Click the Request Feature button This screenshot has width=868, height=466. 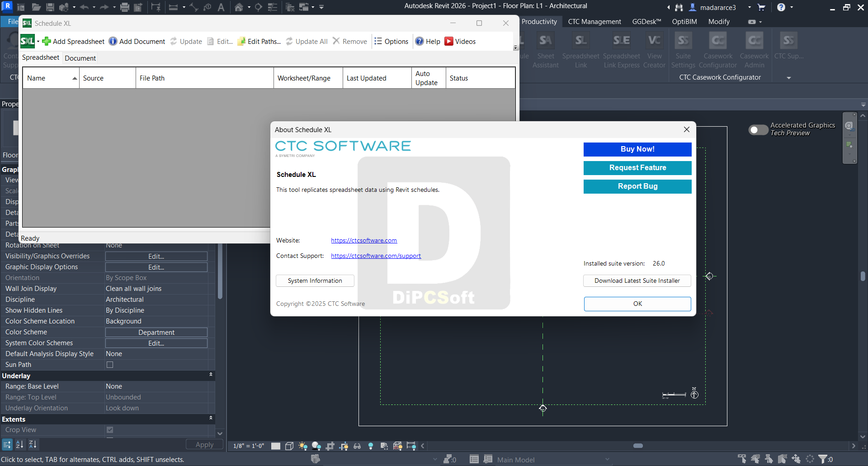click(x=637, y=168)
